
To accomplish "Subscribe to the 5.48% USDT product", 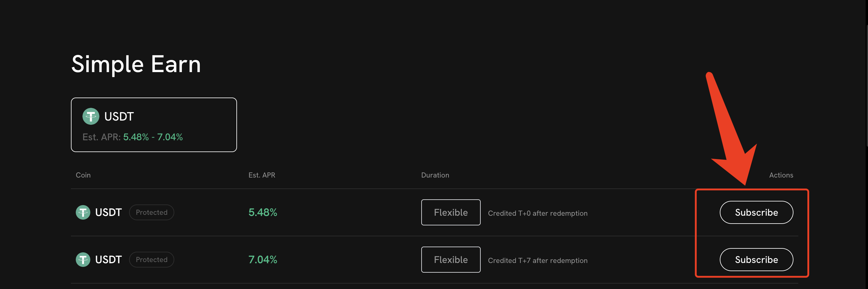I will (x=756, y=213).
